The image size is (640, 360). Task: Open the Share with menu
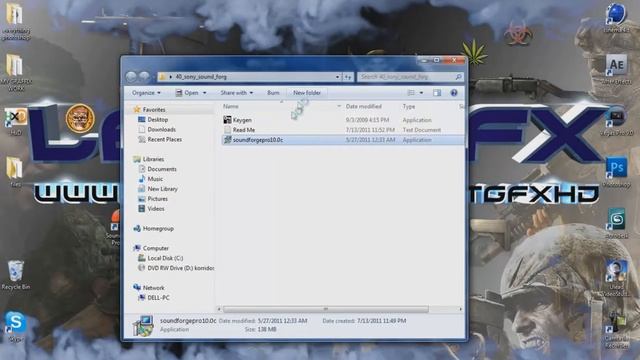pyautogui.click(x=237, y=93)
